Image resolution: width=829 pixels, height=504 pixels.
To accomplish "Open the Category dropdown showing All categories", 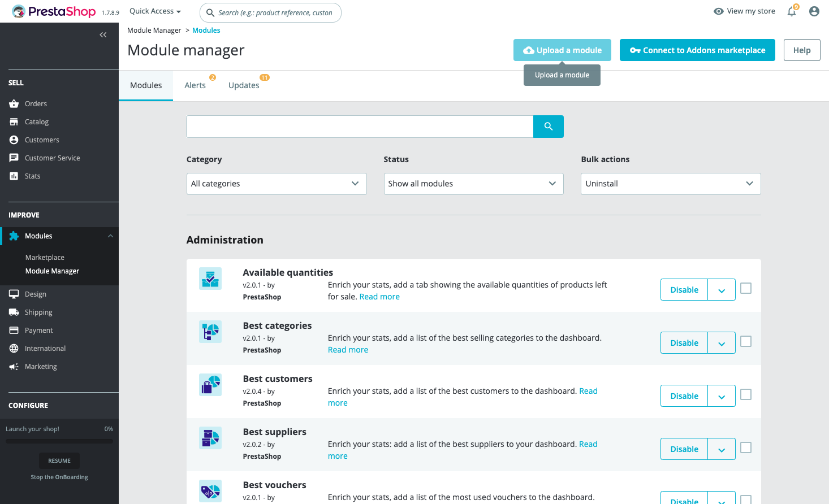I will [x=277, y=184].
